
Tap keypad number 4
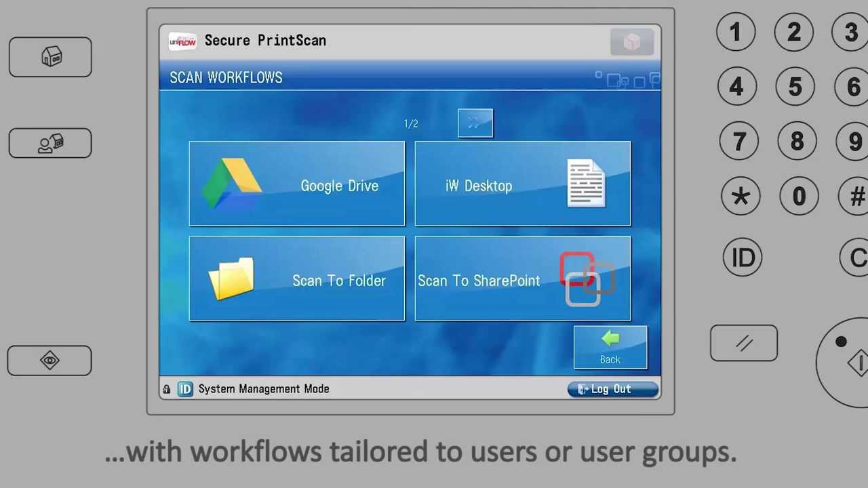(737, 87)
